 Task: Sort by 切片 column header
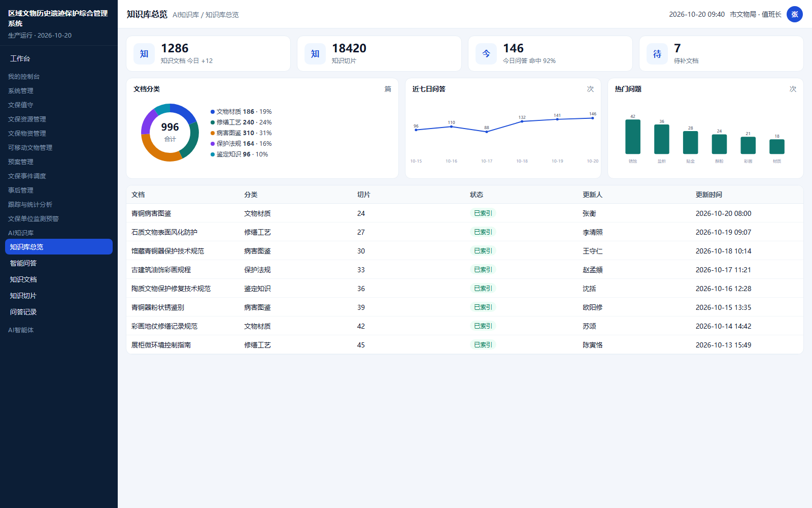pos(364,195)
